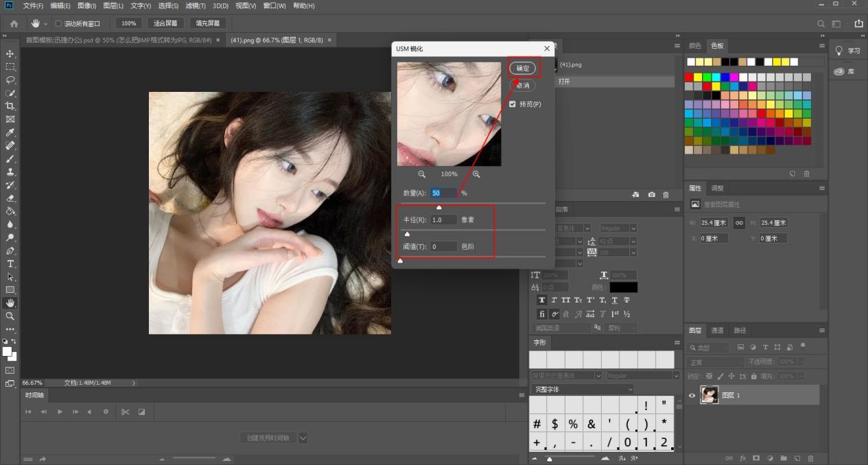Click the 半径(R) radius input field
The height and width of the screenshot is (465, 868).
444,220
